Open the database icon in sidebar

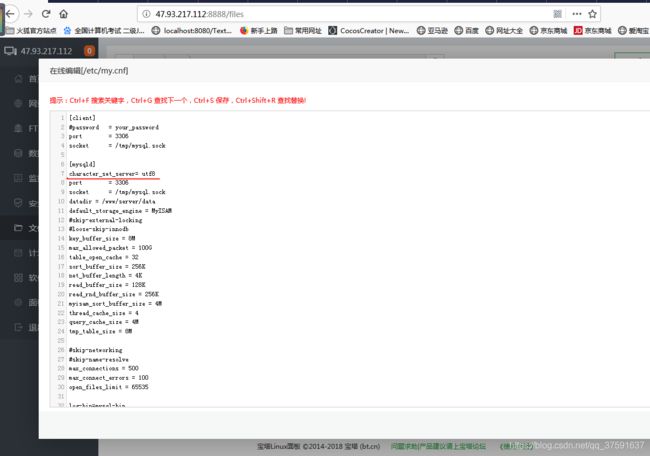tap(18, 153)
